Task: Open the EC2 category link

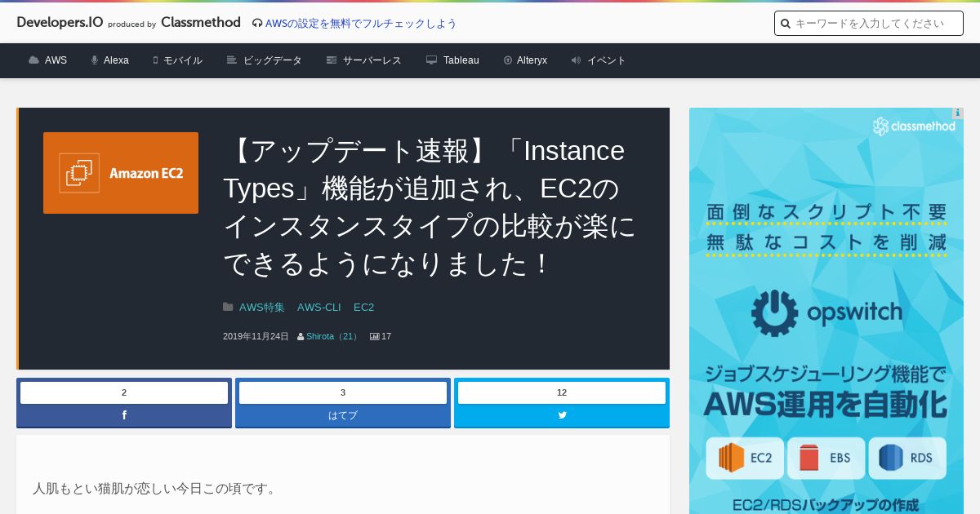Action: [363, 308]
